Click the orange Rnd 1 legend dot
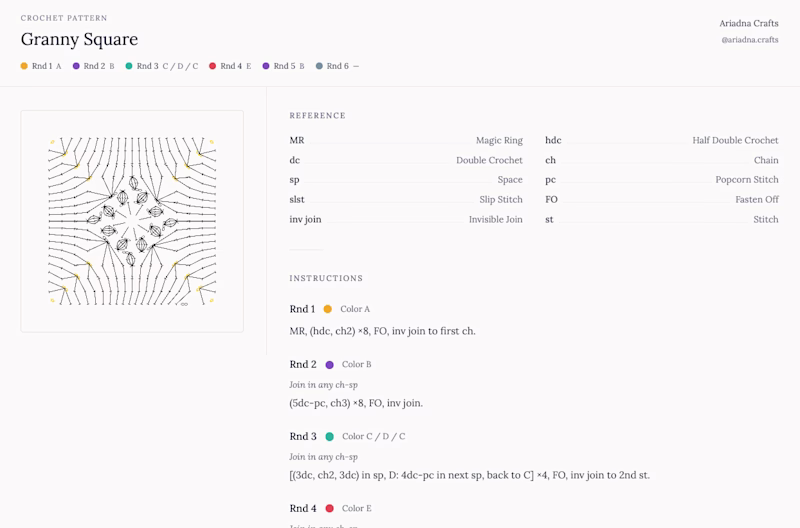Screen dimensions: 800x528 (24, 66)
